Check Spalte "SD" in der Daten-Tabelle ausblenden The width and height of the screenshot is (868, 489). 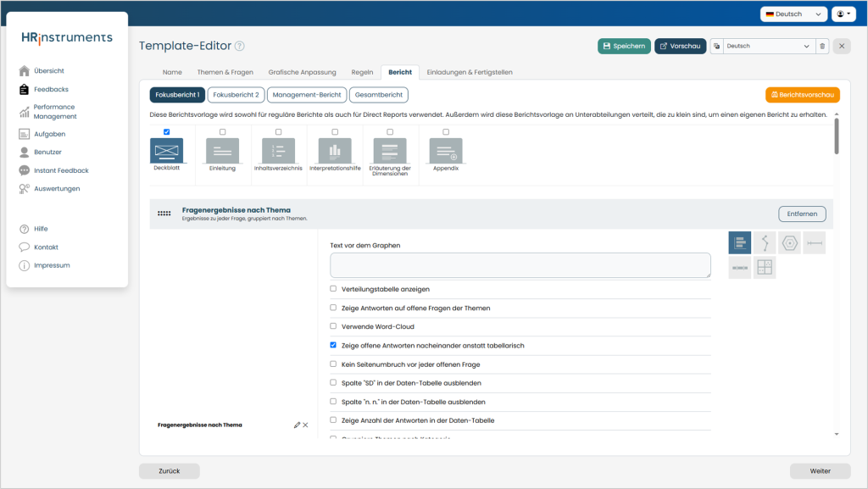tap(333, 383)
